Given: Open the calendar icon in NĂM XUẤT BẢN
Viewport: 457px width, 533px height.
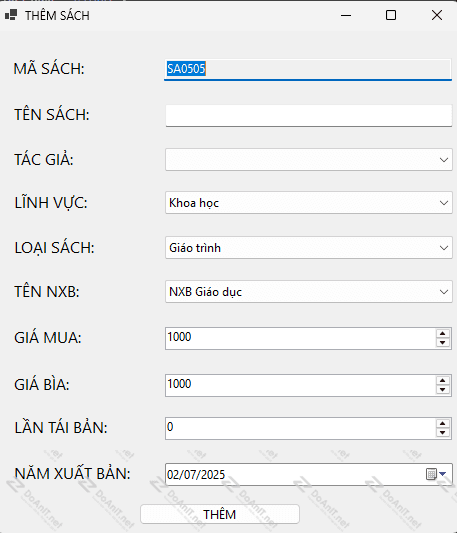Looking at the screenshot, I should pos(431,474).
